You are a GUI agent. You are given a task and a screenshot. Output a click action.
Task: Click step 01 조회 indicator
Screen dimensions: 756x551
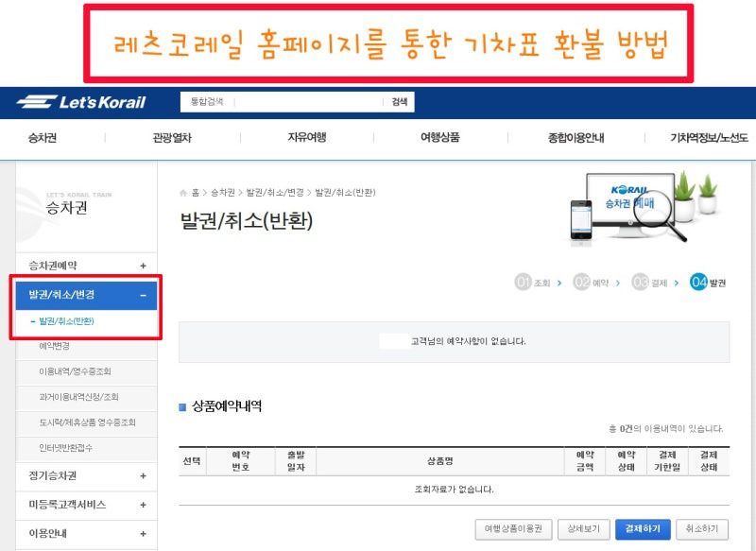click(533, 283)
